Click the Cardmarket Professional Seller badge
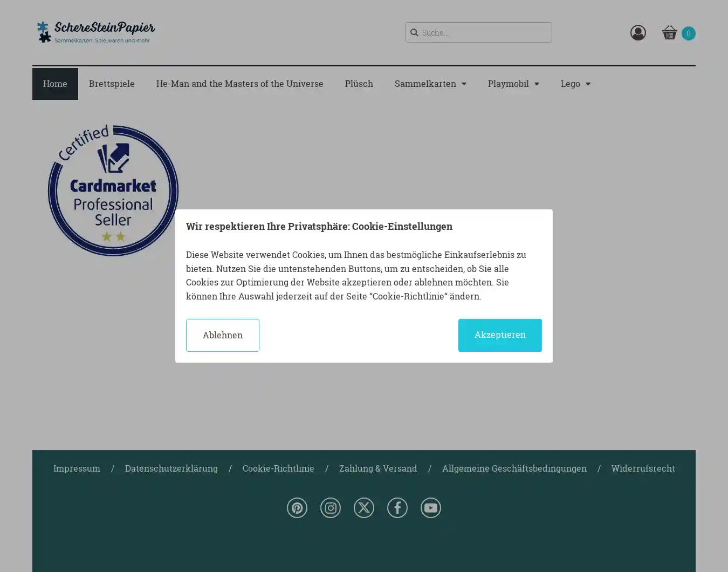The width and height of the screenshot is (728, 572). tap(113, 190)
